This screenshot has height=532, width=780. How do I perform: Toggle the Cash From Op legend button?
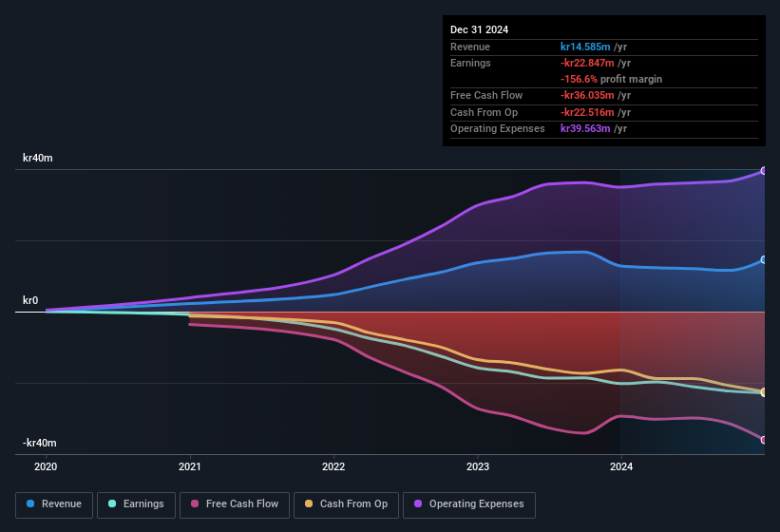click(346, 504)
